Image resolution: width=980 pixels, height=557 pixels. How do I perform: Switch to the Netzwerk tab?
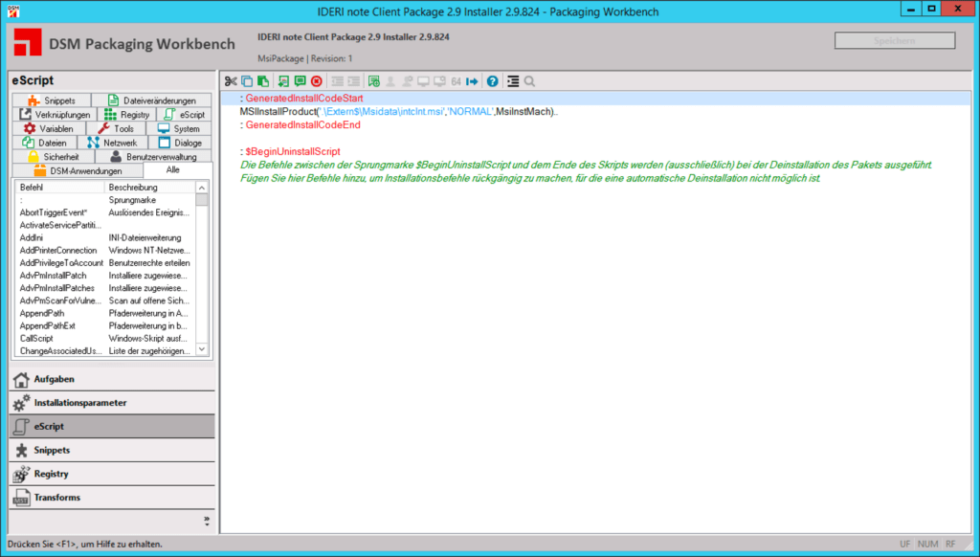pyautogui.click(x=113, y=144)
